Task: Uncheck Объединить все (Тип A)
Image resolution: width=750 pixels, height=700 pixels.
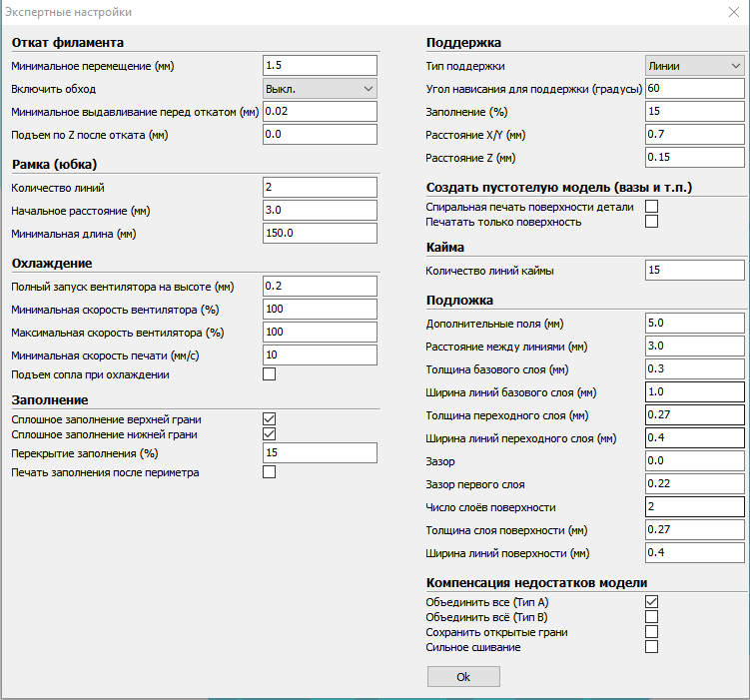Action: point(652,602)
